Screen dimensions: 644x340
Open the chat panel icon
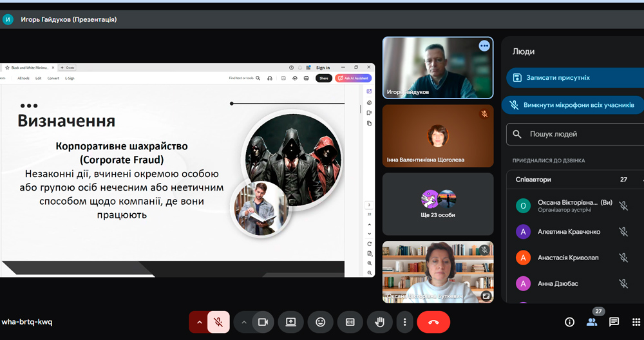click(614, 322)
